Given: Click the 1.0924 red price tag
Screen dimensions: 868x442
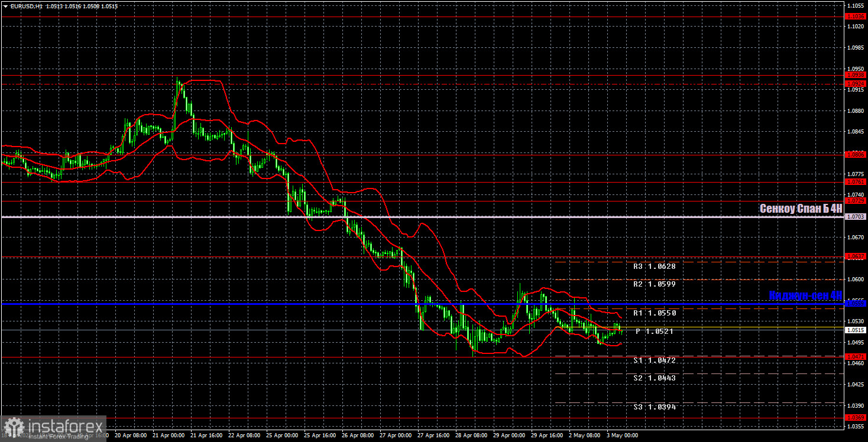Looking at the screenshot, I should click(856, 84).
